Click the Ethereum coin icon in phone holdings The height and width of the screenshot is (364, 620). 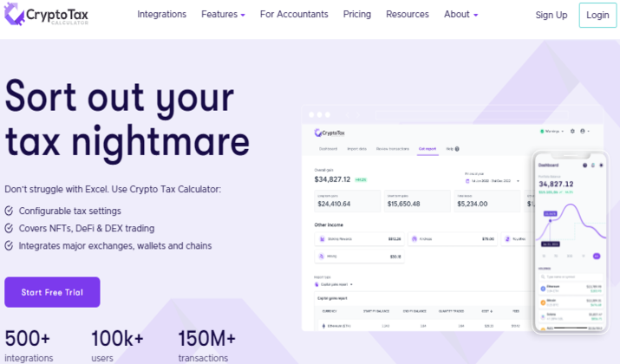(x=543, y=289)
